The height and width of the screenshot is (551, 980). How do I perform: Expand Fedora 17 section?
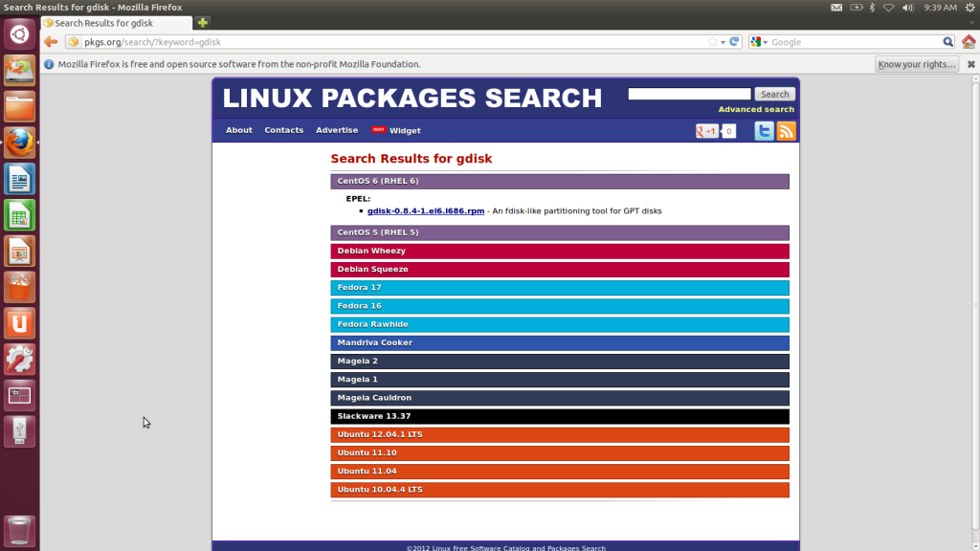point(560,287)
